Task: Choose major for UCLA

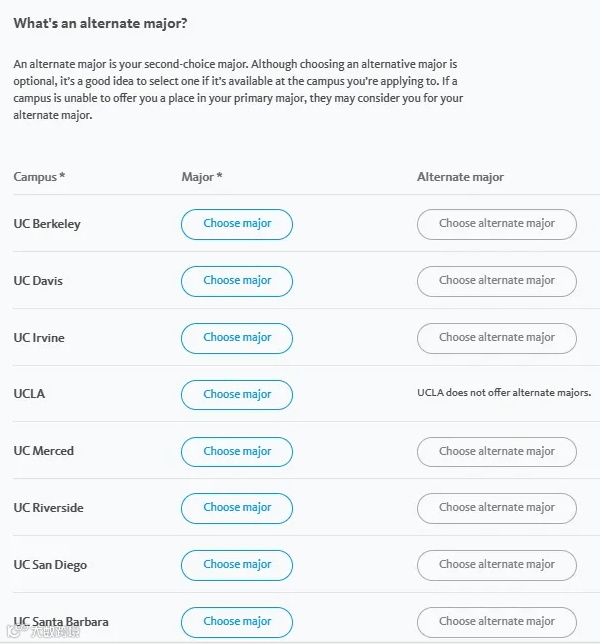Action: 237,395
